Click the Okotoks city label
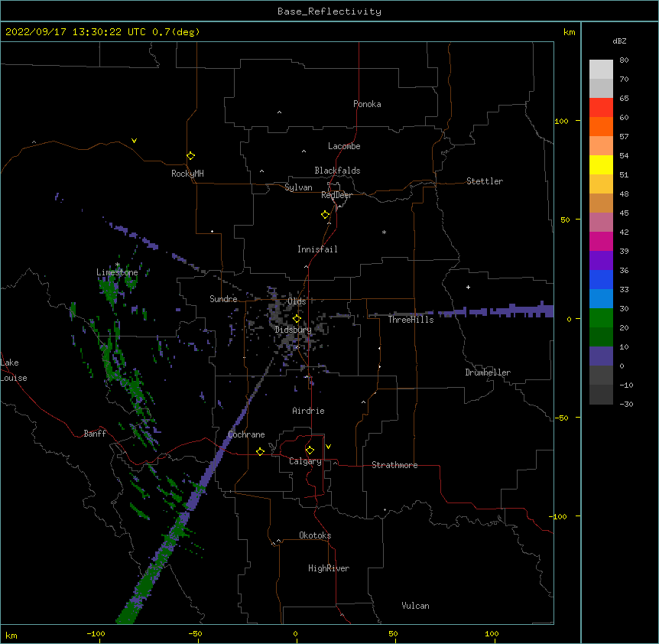 pos(315,535)
